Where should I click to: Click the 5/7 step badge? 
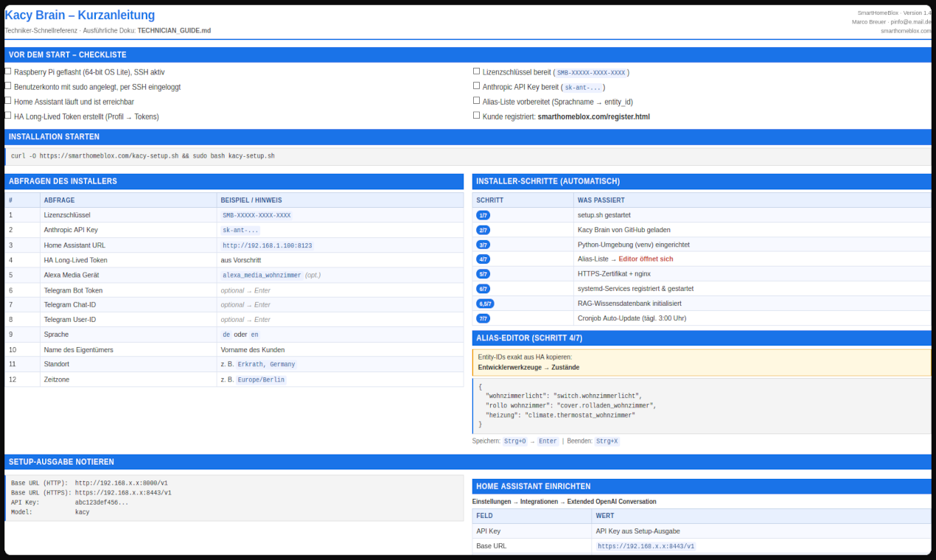point(483,274)
